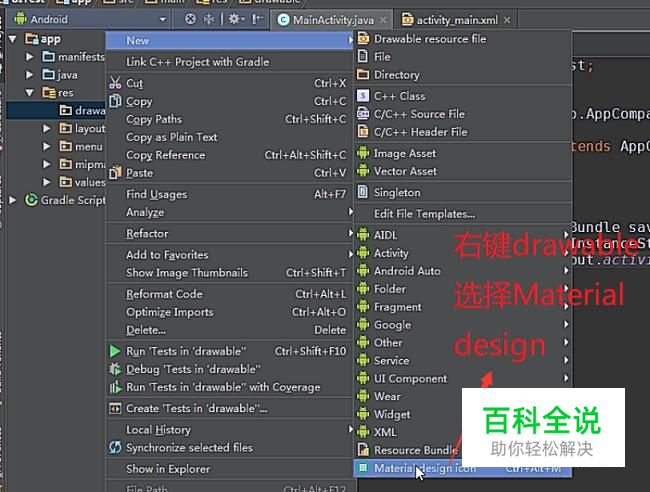Click Run Tests with Coverage icon
Viewport: 650px width, 492px height.
pos(115,387)
